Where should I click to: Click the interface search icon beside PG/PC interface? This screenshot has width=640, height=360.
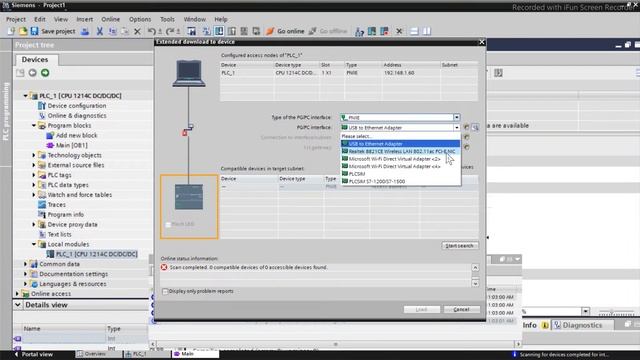click(475, 127)
